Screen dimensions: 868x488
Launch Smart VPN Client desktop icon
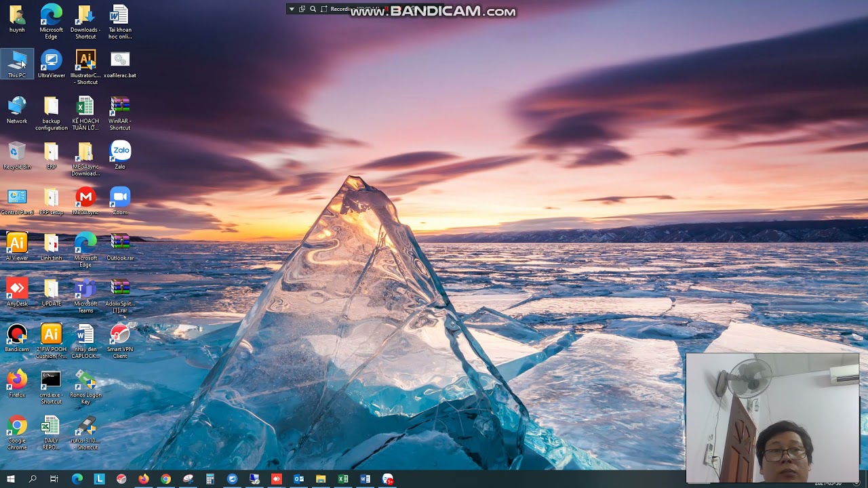pos(120,342)
